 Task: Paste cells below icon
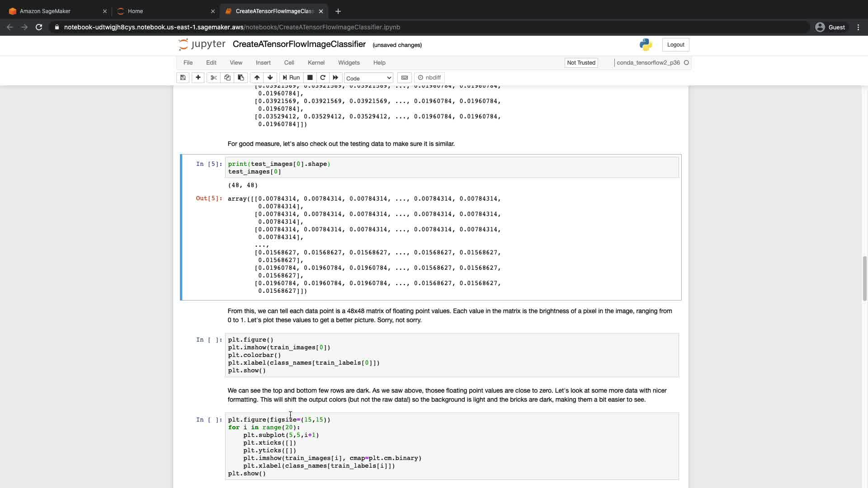click(x=241, y=78)
